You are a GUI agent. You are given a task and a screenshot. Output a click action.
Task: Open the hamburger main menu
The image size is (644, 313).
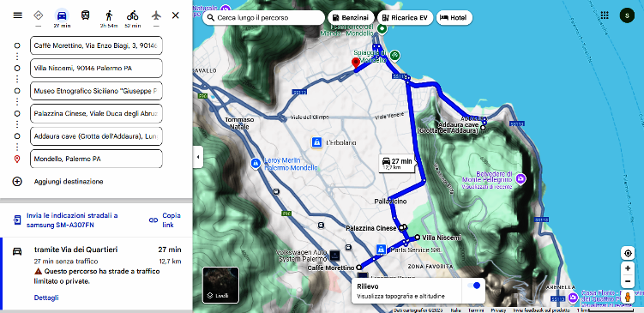[18, 15]
